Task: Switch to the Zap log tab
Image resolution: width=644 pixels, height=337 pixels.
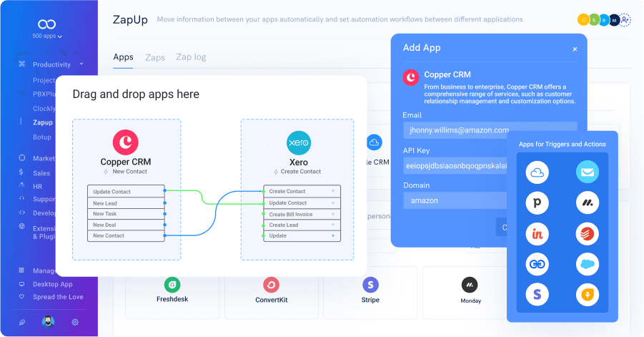Action: tap(191, 57)
